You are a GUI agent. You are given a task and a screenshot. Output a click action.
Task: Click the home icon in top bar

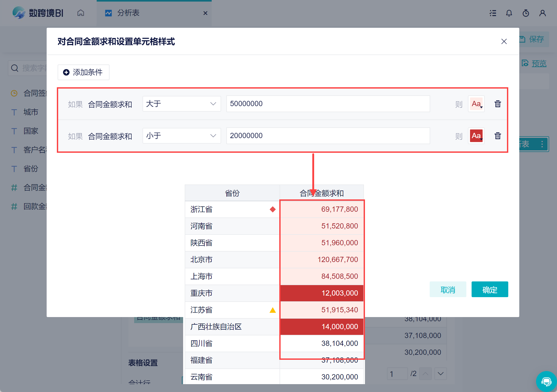81,13
